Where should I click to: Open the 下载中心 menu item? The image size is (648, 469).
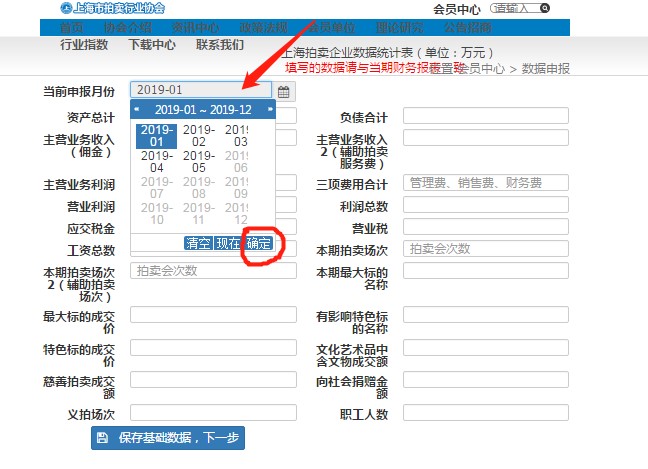click(x=153, y=45)
